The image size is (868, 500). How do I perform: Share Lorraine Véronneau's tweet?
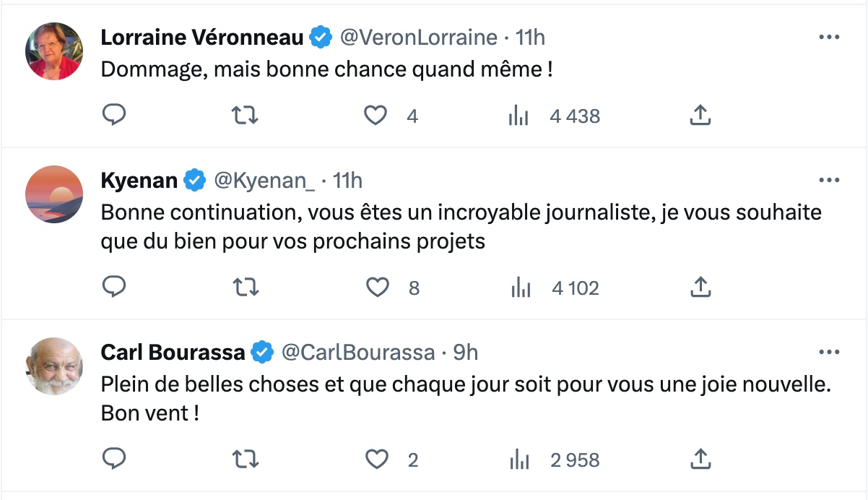[700, 115]
